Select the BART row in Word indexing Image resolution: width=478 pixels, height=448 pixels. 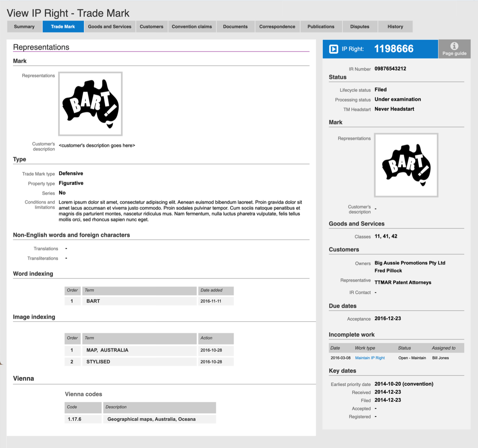tap(149, 301)
